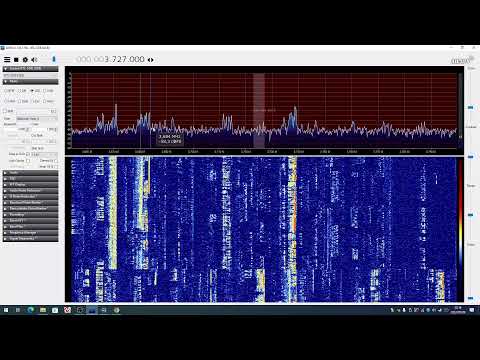Open the notification center icon
480x360 pixels.
click(x=472, y=310)
